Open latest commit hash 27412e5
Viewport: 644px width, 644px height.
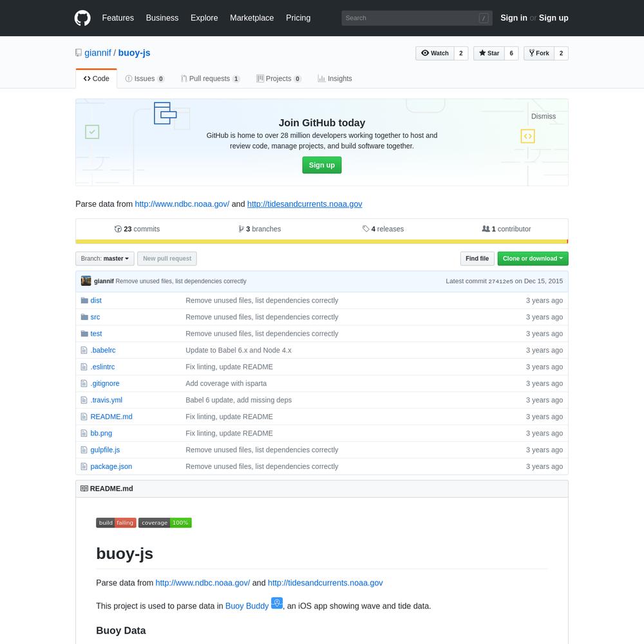pos(500,281)
